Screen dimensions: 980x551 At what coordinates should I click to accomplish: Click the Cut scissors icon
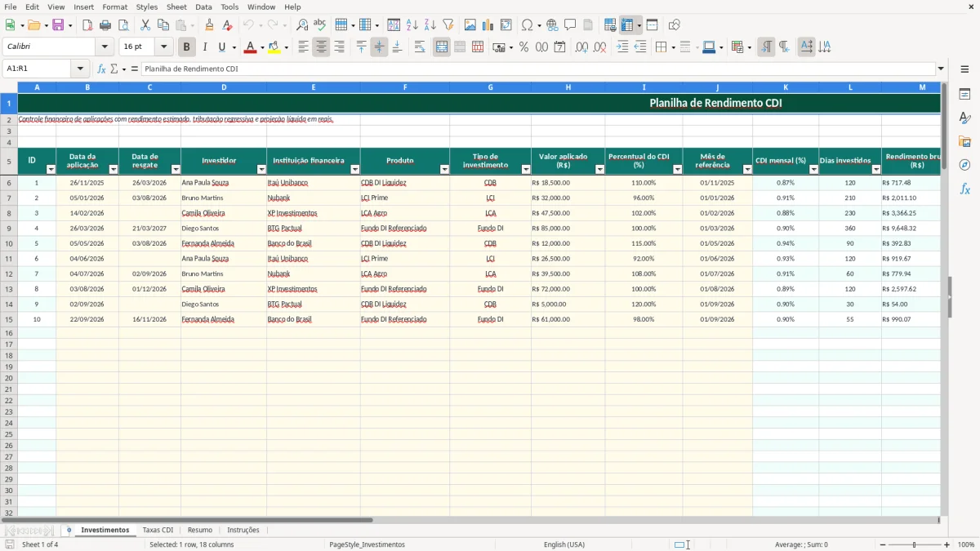tap(145, 25)
